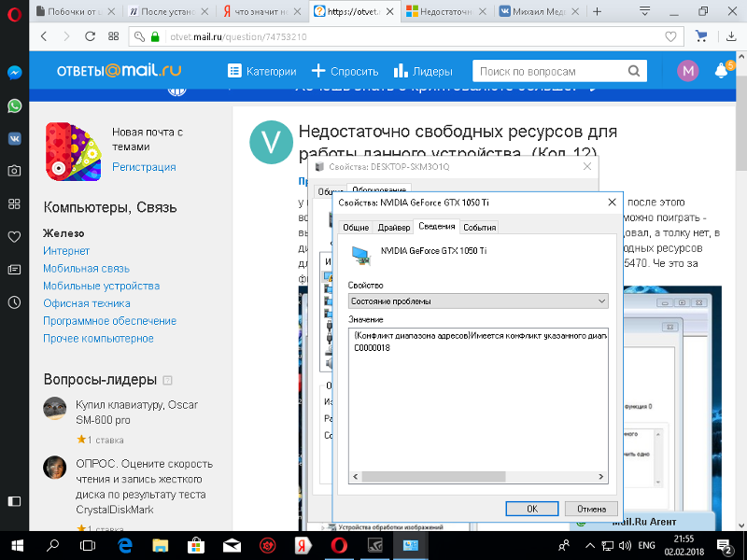Open history clock in the Opera sidebar
The width and height of the screenshot is (747, 560).
pos(14,302)
